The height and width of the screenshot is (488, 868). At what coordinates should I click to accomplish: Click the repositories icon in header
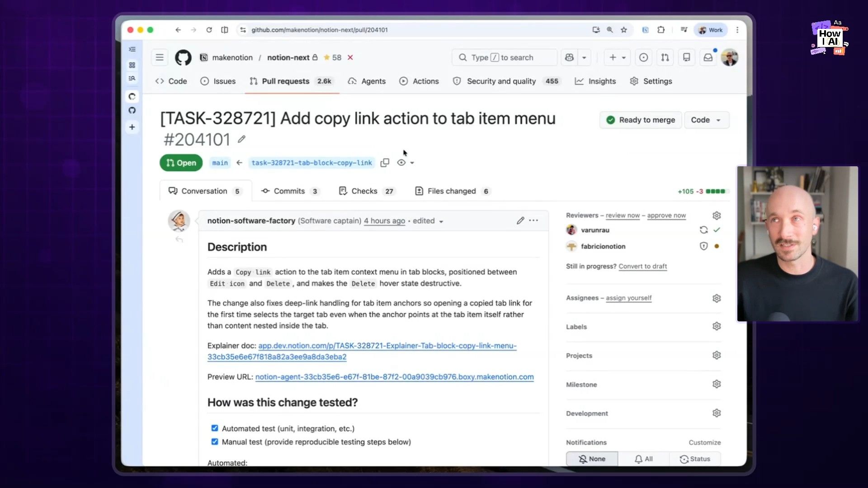686,57
